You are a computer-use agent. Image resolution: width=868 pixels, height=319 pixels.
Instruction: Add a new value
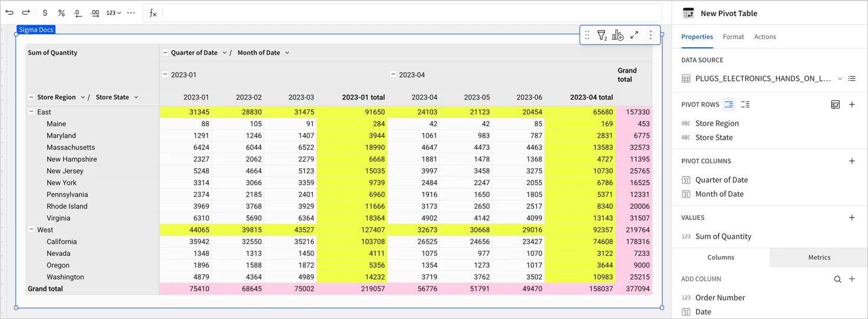(852, 218)
